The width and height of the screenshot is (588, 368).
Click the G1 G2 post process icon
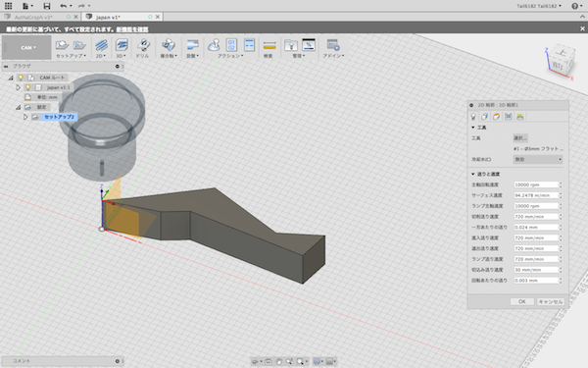[231, 45]
